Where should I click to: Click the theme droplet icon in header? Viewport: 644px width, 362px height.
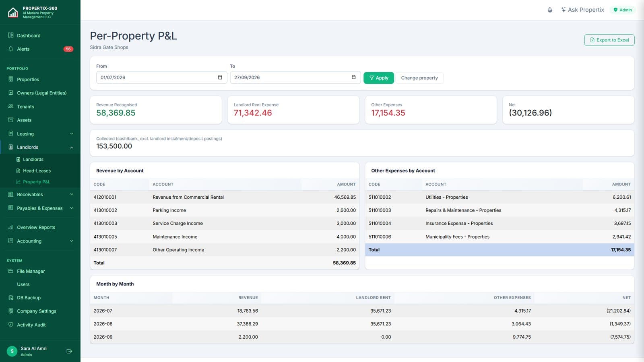point(550,10)
